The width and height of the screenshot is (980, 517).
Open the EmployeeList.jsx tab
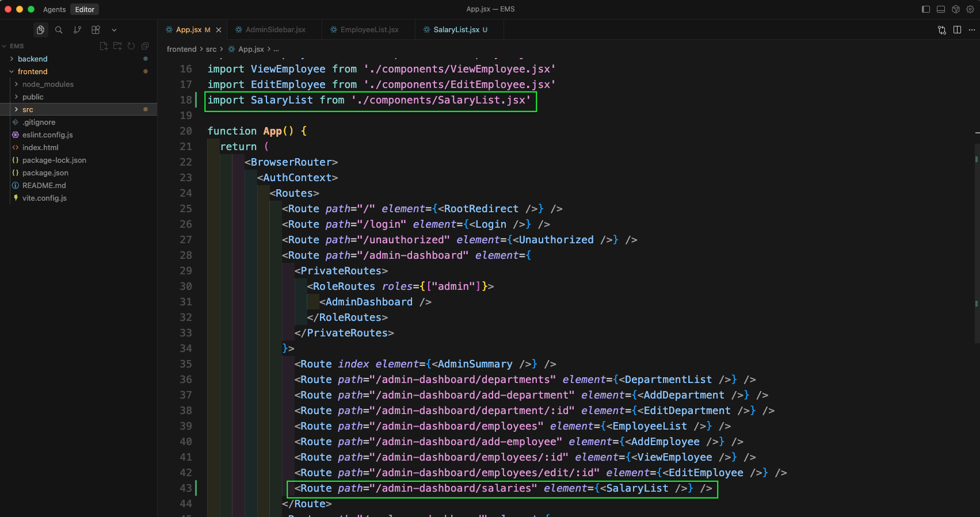(x=369, y=30)
